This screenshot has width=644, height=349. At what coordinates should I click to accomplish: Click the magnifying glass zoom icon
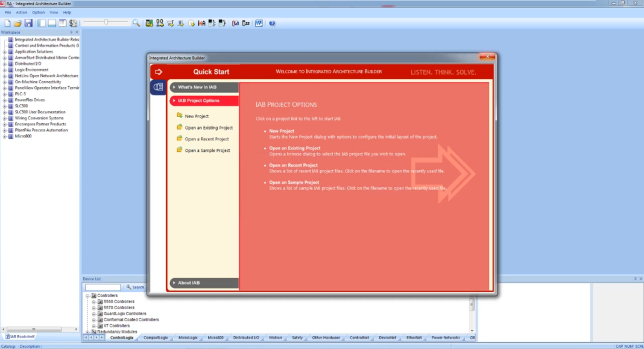click(x=136, y=24)
